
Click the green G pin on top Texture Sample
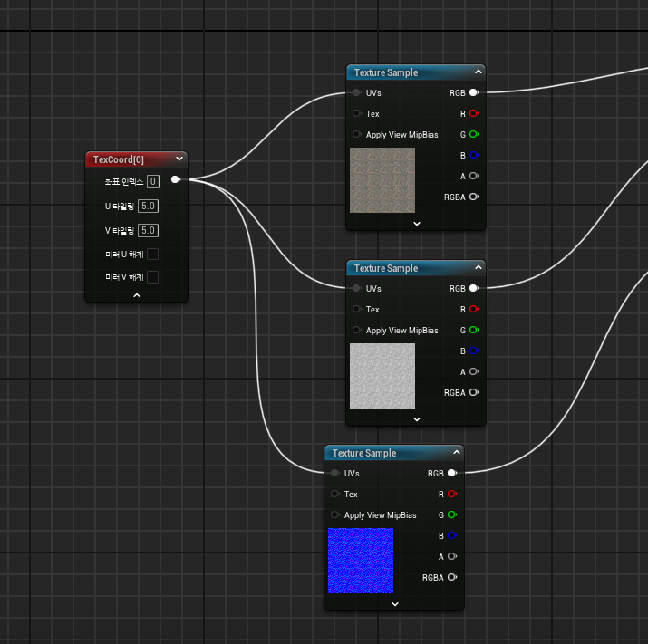click(473, 135)
